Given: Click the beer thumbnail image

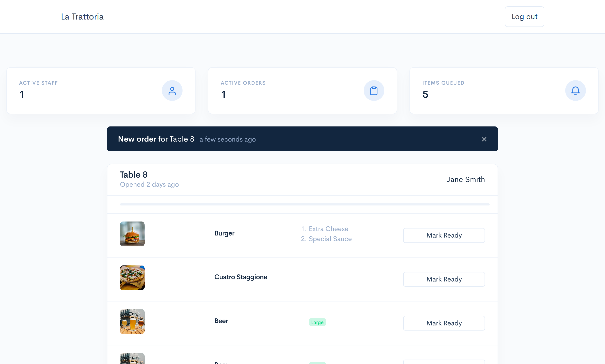Looking at the screenshot, I should pyautogui.click(x=133, y=322).
